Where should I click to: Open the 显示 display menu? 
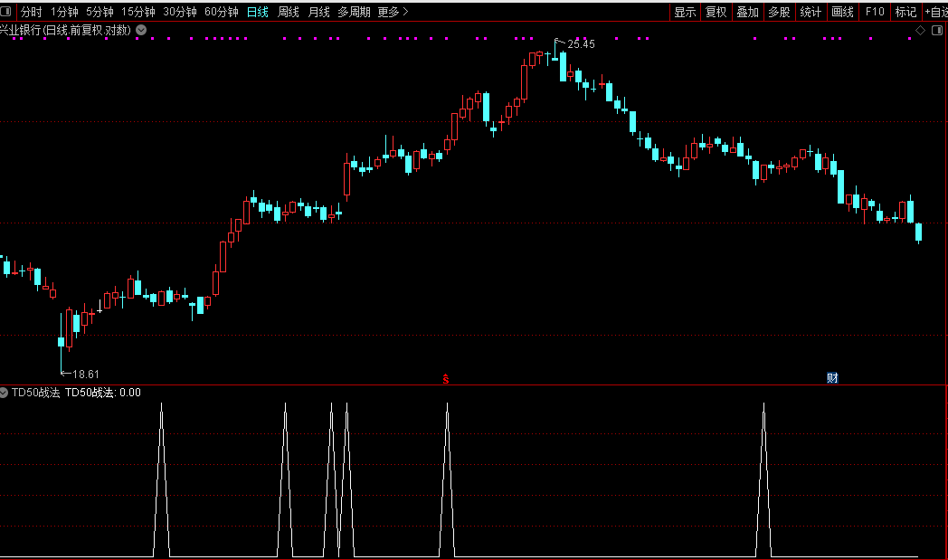pyautogui.click(x=685, y=12)
